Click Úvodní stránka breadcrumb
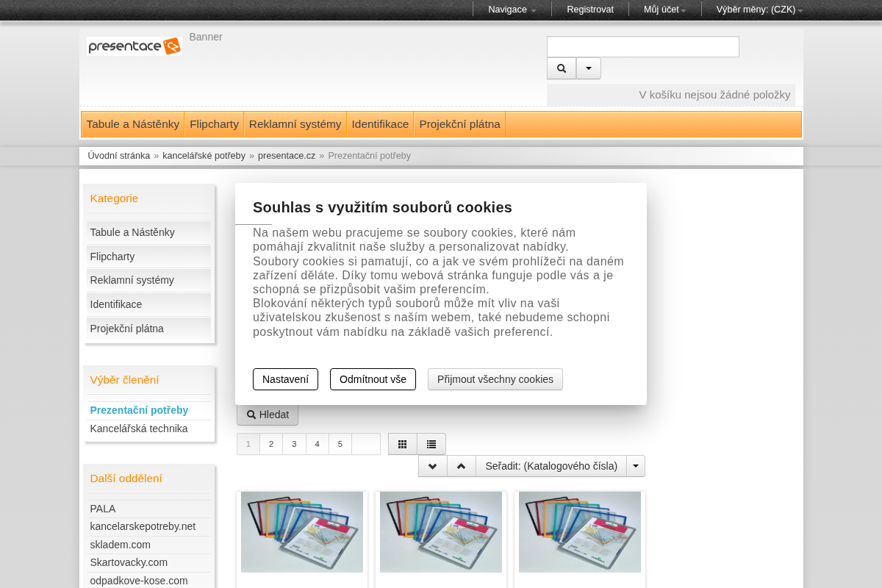The width and height of the screenshot is (882, 588). (119, 156)
